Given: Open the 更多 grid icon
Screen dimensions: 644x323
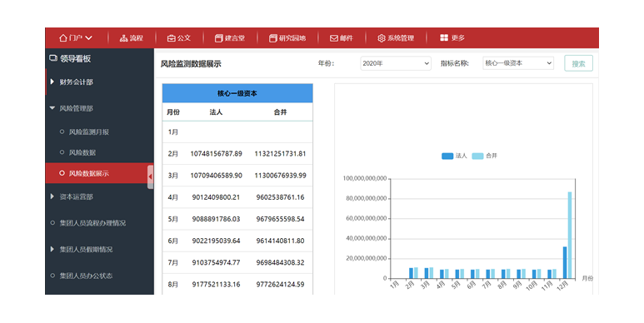Looking at the screenshot, I should click(x=444, y=37).
